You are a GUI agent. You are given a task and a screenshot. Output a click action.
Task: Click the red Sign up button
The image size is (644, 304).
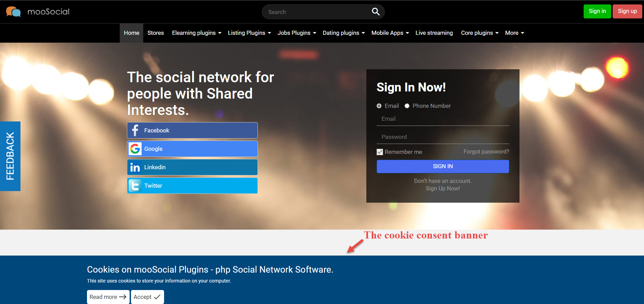(x=627, y=11)
